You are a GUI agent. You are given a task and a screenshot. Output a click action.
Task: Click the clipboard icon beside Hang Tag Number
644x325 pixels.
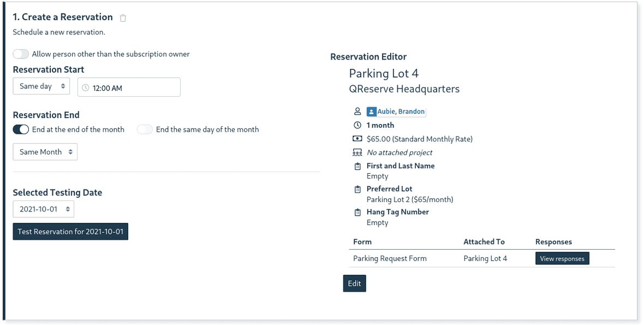[x=357, y=212]
